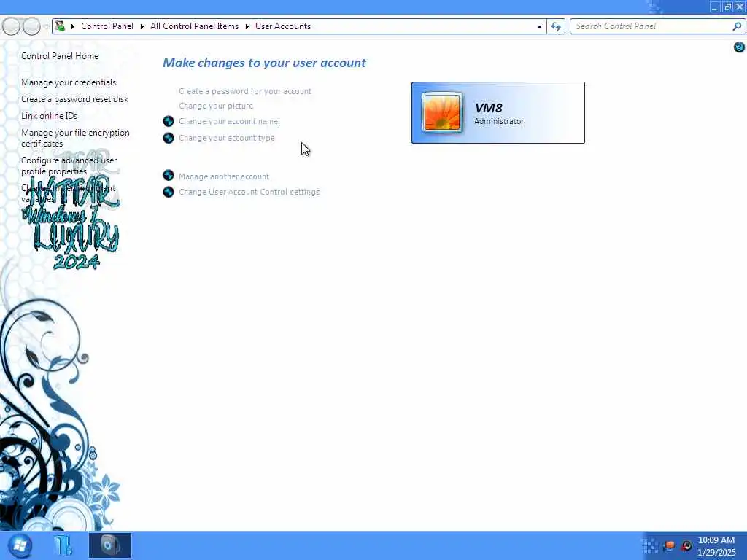Click the dotted tray icon at taskbar right
Viewport: 747px width, 560px height.
650,545
